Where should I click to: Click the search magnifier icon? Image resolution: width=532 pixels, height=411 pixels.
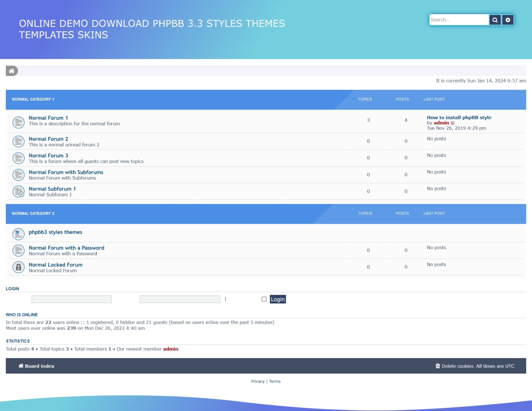(495, 20)
